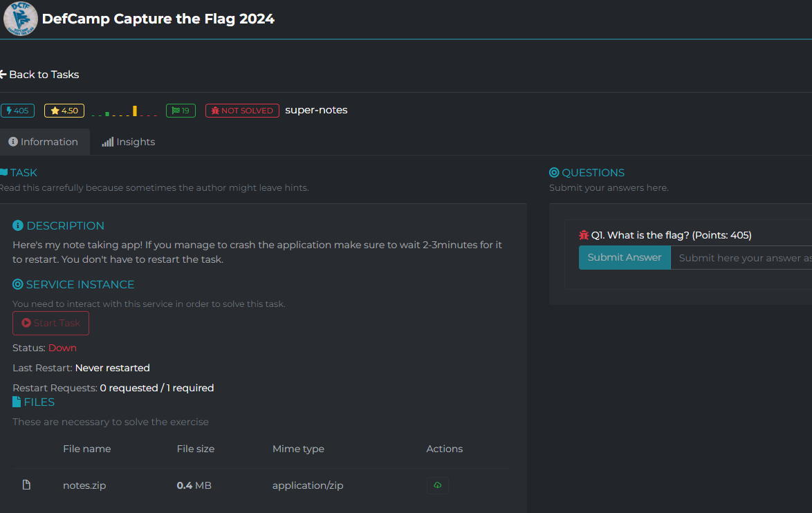Click the Mime type column header
This screenshot has height=513, width=812.
point(298,449)
